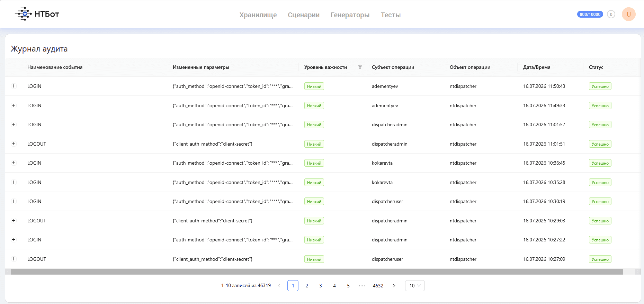
Task: Click dispatcheruser in the 10:30:19 row
Action: click(387, 201)
